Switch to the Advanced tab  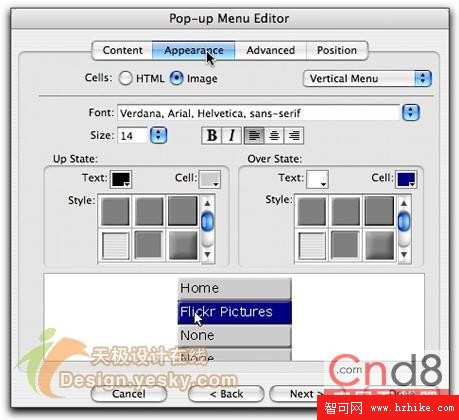coord(271,50)
